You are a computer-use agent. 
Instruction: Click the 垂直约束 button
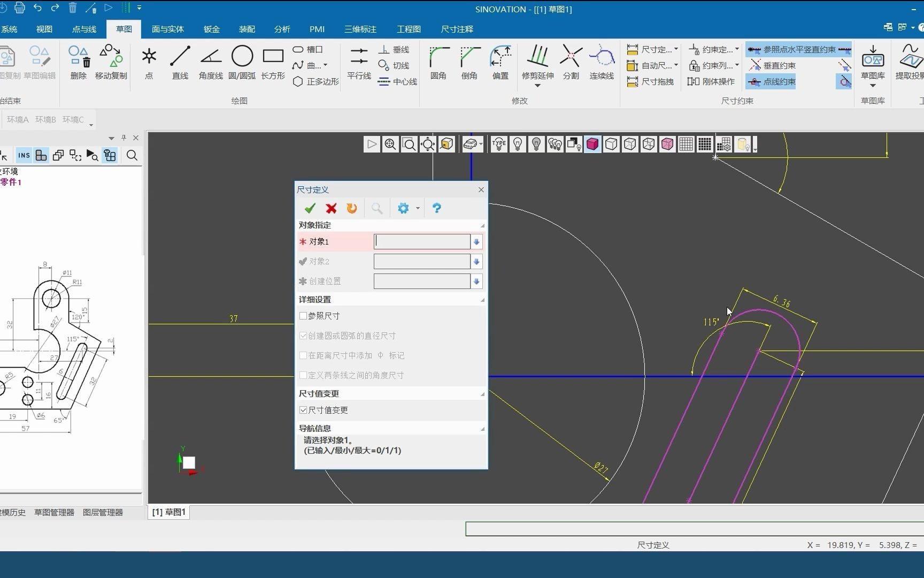click(773, 65)
